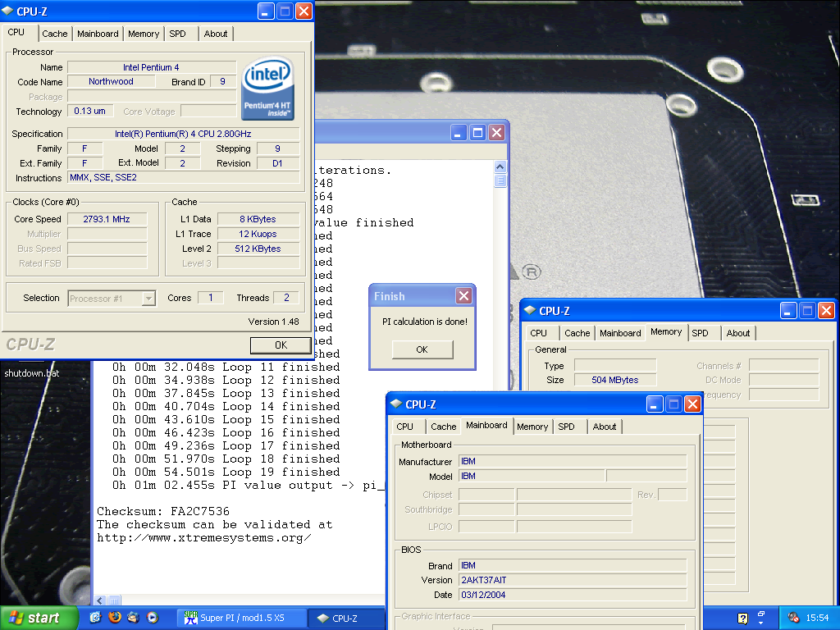Open Memory tab in top-left CPU-Z
840x630 pixels.
(144, 34)
